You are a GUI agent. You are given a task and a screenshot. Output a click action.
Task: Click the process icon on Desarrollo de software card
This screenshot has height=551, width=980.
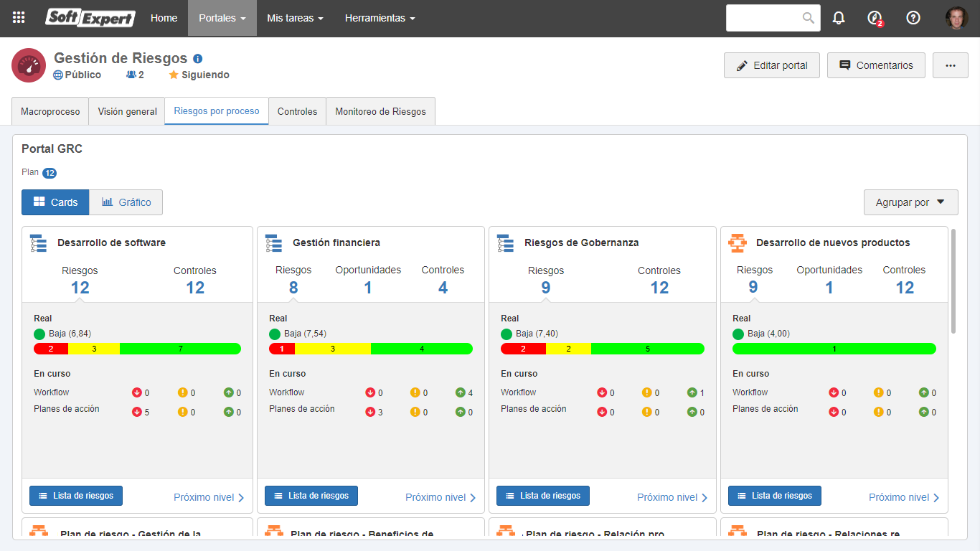point(38,243)
